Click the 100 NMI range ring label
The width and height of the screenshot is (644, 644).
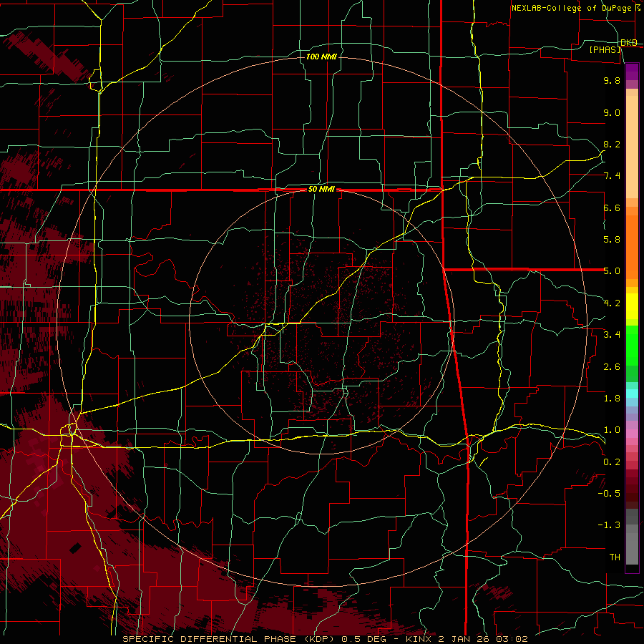point(321,57)
